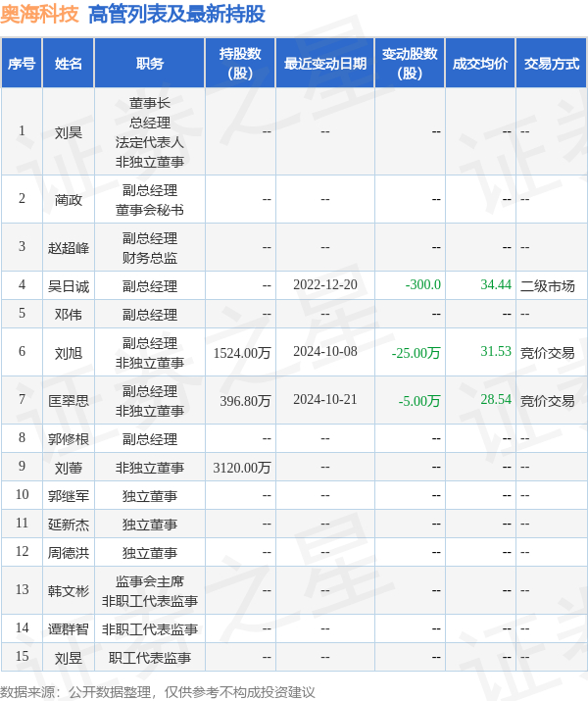This screenshot has width=588, height=701.
Task: Click the change value -300.0
Action: (x=422, y=284)
